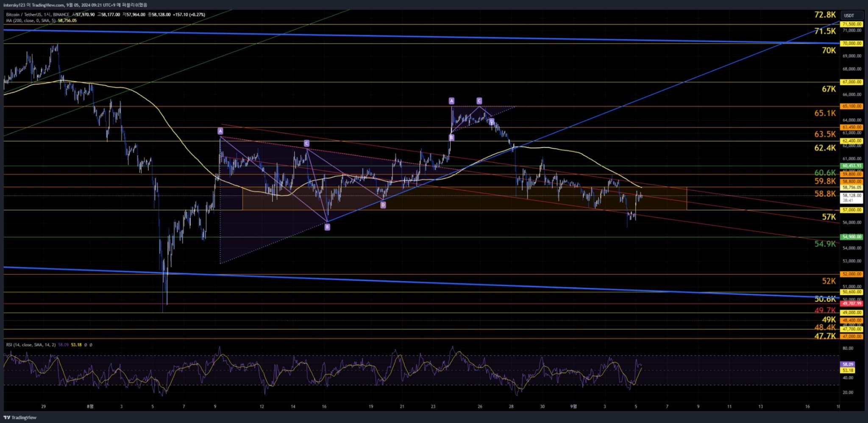
Task: Click the current price 58,128.00 label
Action: click(852, 196)
